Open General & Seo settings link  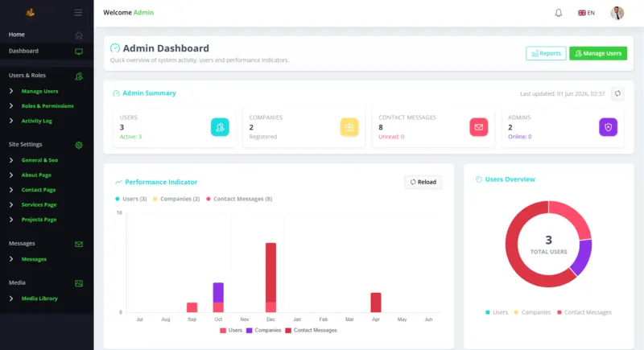[39, 160]
